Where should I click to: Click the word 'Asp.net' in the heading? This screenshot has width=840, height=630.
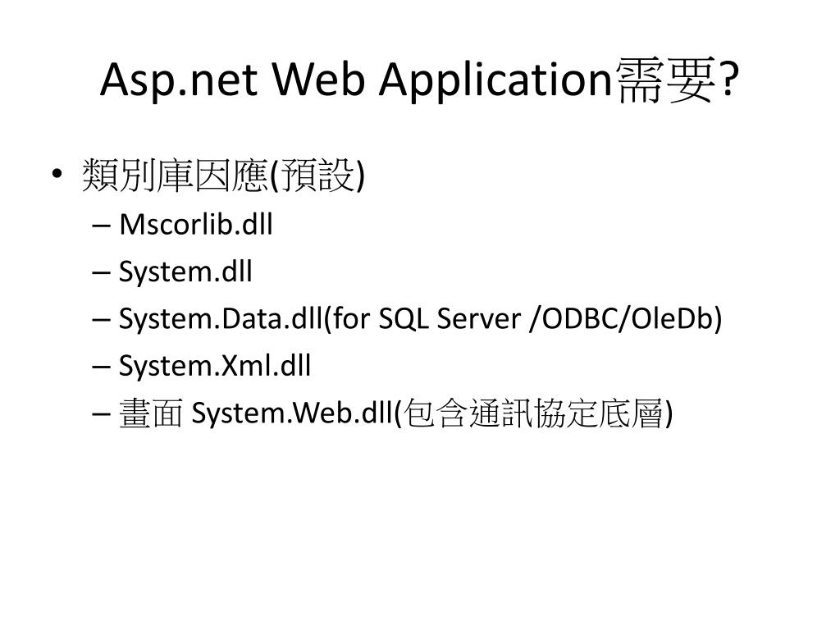[x=178, y=81]
